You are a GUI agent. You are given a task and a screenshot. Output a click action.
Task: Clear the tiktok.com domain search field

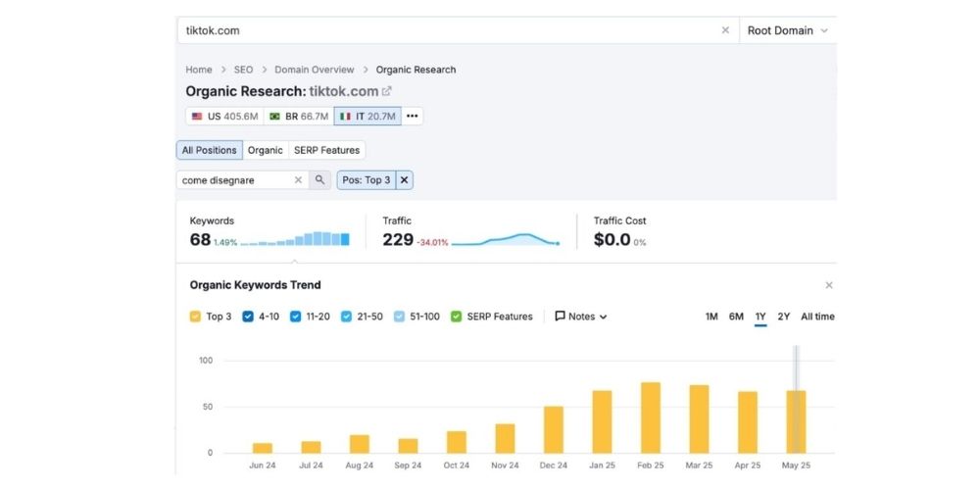pyautogui.click(x=725, y=30)
